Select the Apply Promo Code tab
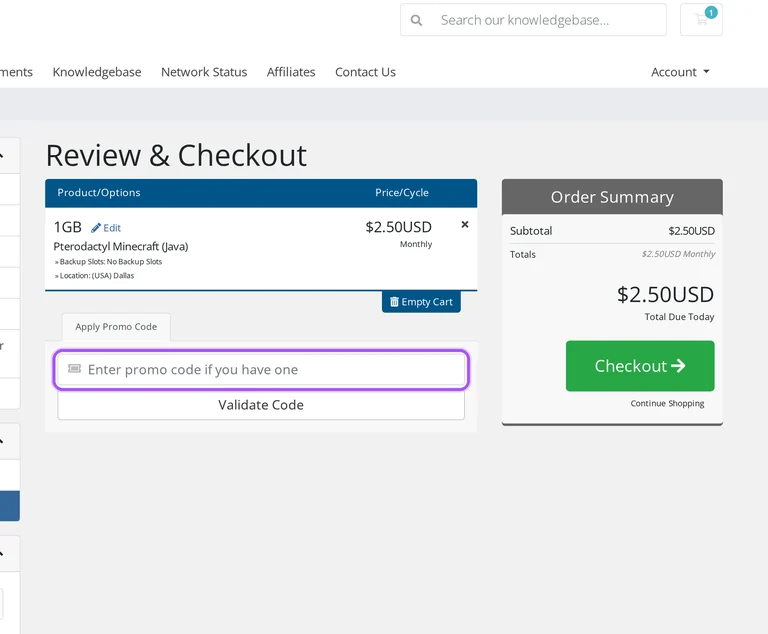 tap(116, 327)
